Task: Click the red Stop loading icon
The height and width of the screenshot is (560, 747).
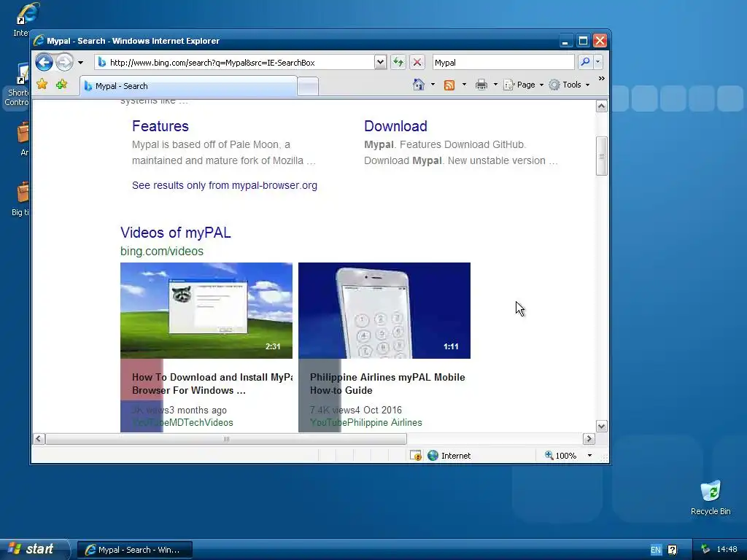Action: pyautogui.click(x=417, y=62)
